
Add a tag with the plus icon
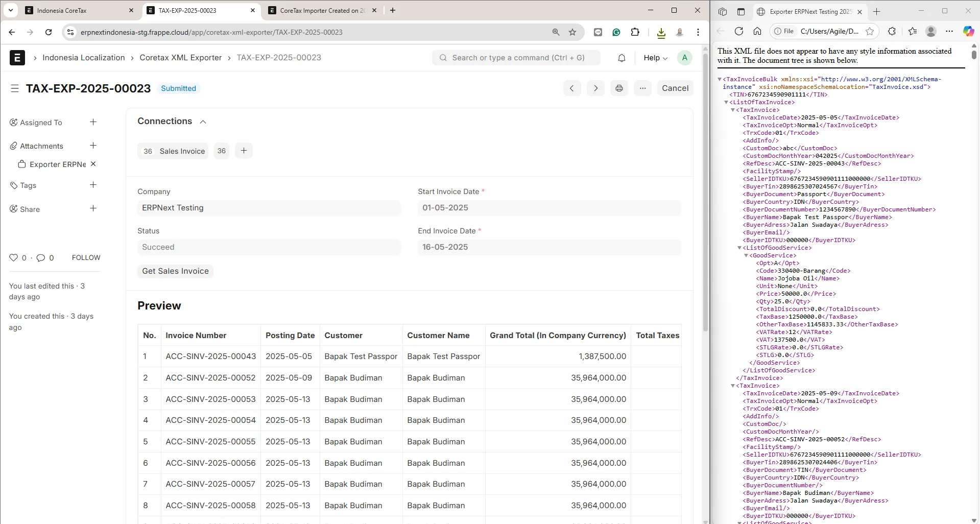[93, 185]
